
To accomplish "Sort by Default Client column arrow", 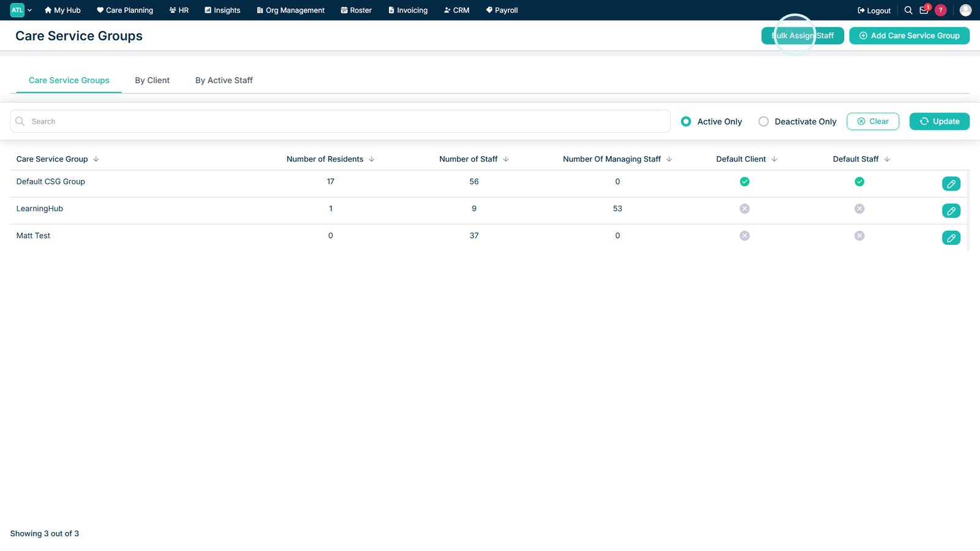I will tap(774, 159).
